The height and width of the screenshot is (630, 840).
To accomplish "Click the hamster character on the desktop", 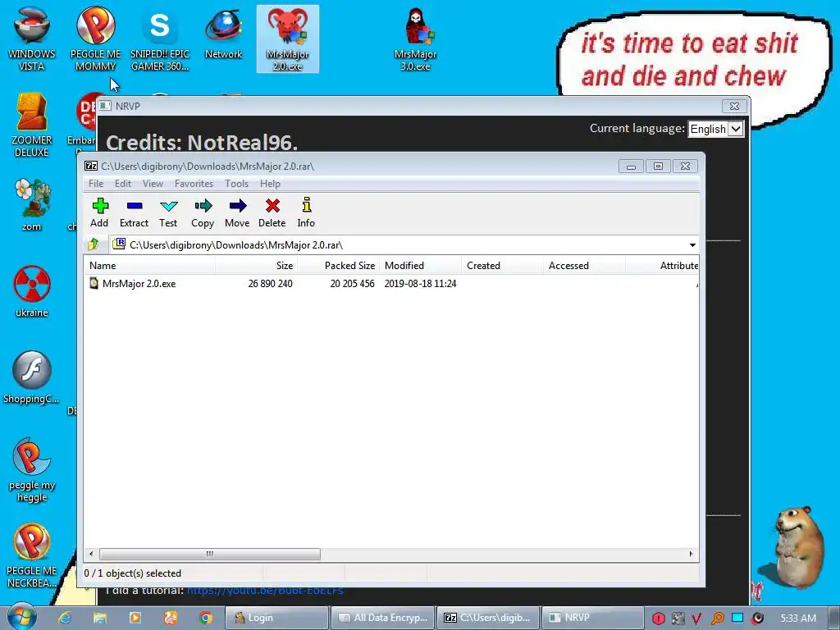I will click(x=798, y=547).
